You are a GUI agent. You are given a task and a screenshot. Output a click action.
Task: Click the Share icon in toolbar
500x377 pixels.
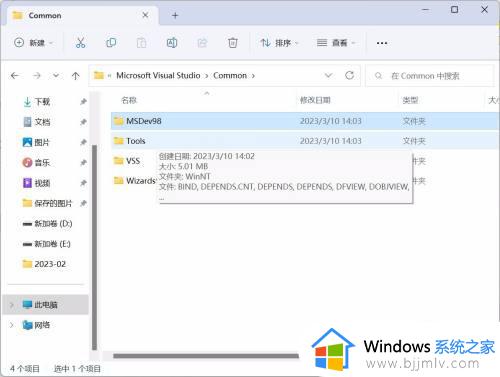point(202,43)
